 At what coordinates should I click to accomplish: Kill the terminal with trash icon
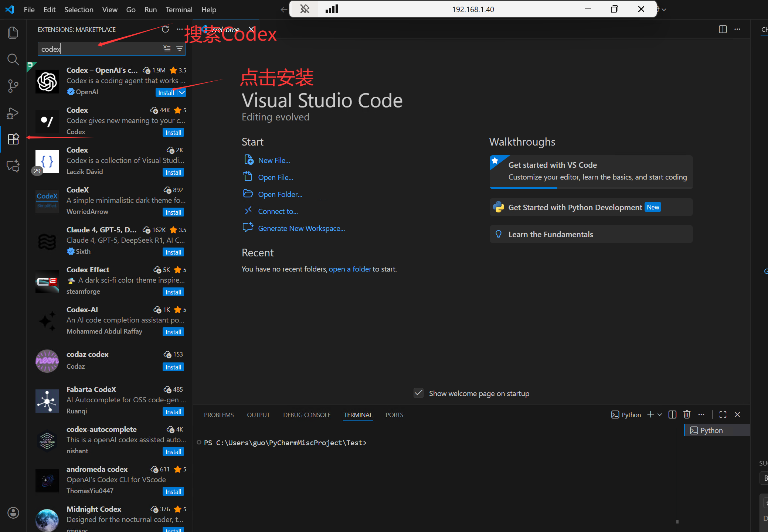(687, 415)
